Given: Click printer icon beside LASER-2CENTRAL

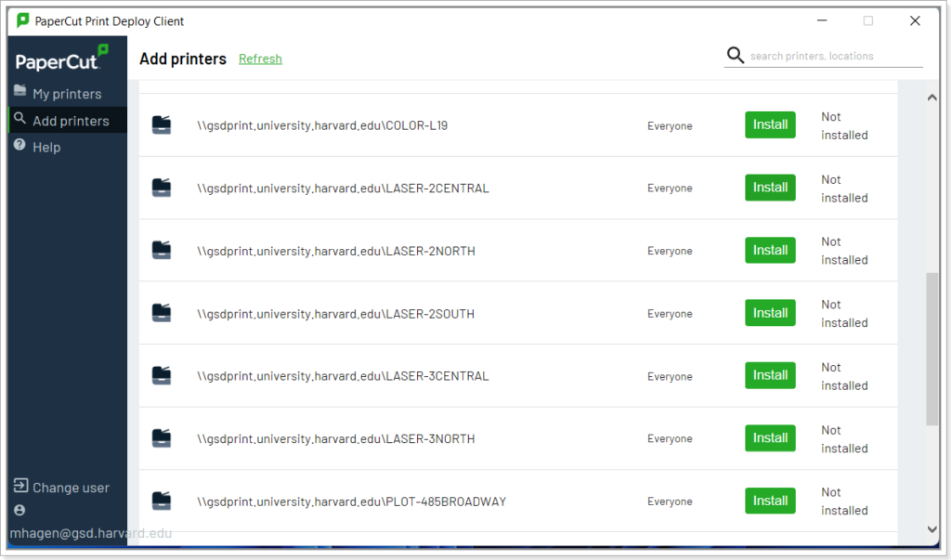Looking at the screenshot, I should point(162,188).
